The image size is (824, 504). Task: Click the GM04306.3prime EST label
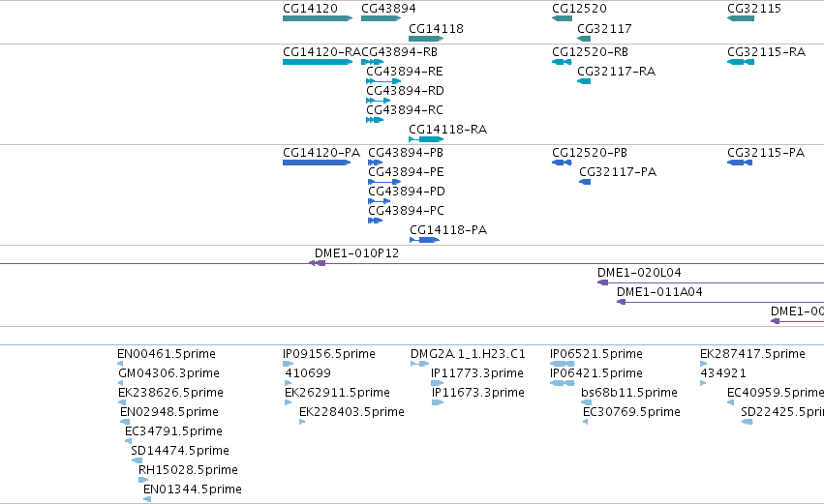(168, 373)
